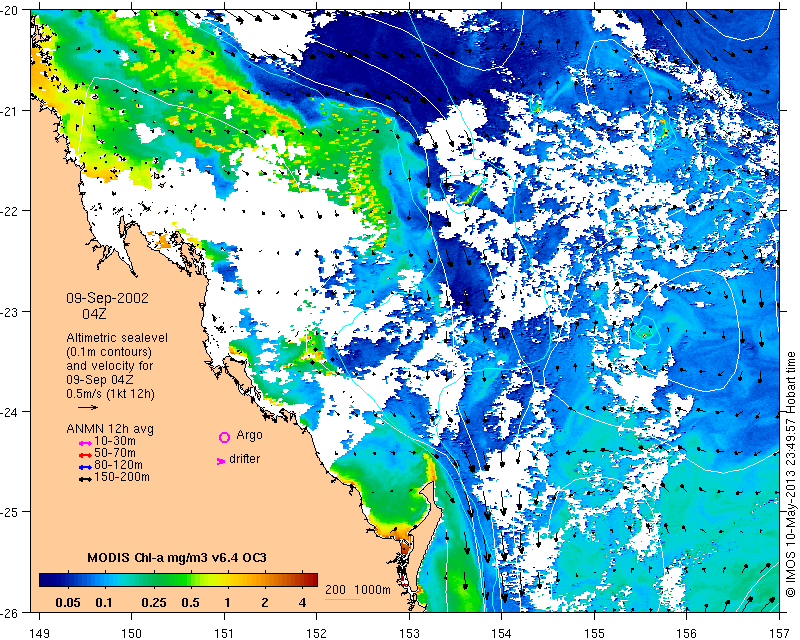Click the 0.5m/s velocity scale arrow
The image size is (800, 640).
pos(88,407)
